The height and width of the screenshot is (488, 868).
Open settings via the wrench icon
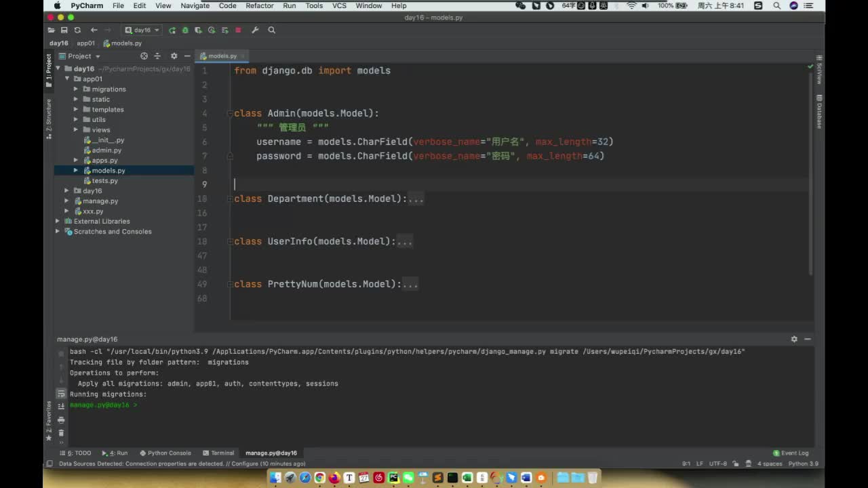[255, 30]
